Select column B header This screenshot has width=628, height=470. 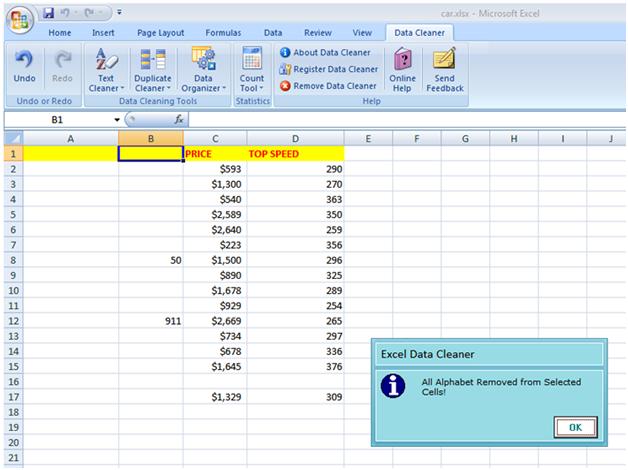(x=151, y=139)
